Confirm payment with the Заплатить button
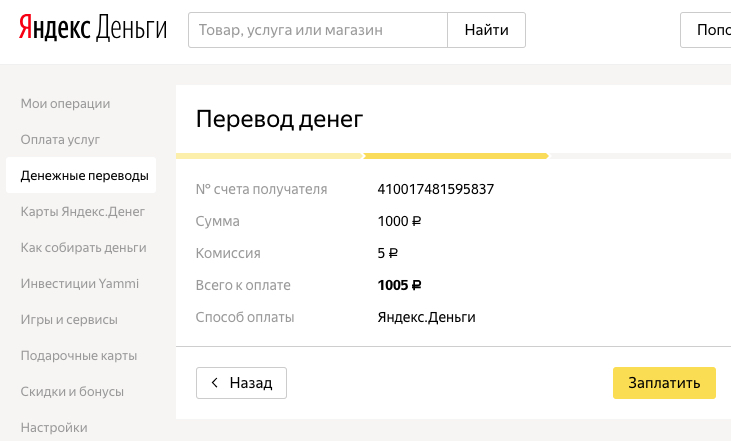The image size is (731, 441). click(664, 383)
